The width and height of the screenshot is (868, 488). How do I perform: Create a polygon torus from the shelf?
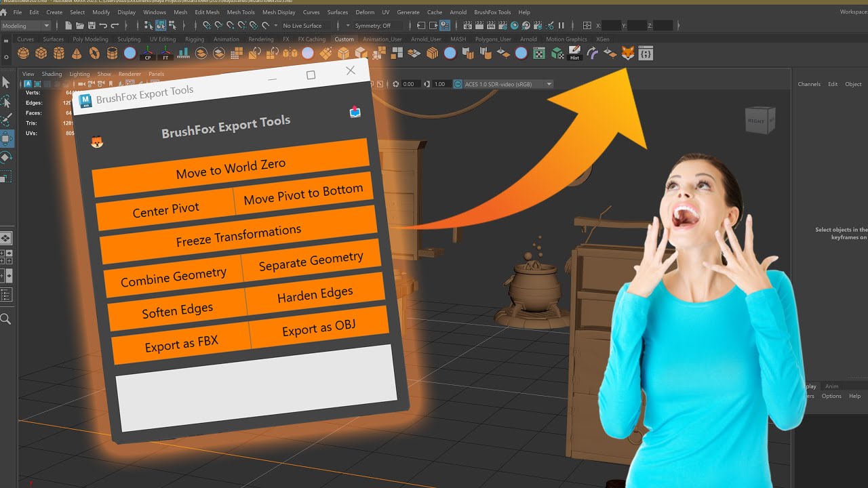pyautogui.click(x=94, y=53)
